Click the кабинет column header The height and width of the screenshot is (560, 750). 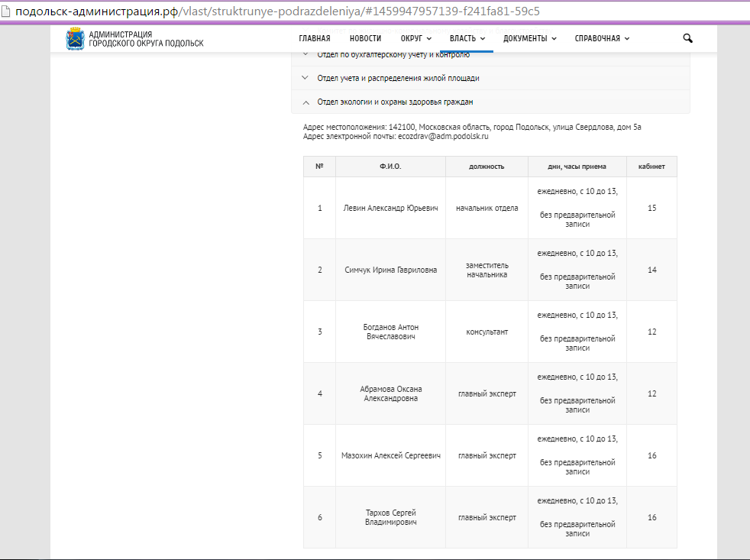click(651, 167)
